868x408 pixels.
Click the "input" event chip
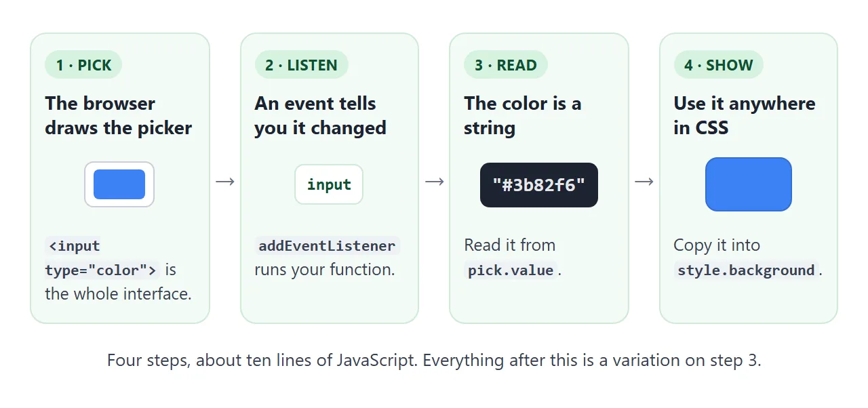pyautogui.click(x=329, y=184)
